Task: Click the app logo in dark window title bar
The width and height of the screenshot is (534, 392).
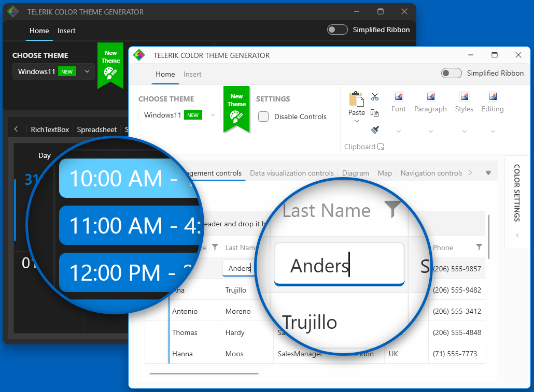Action: [13, 11]
